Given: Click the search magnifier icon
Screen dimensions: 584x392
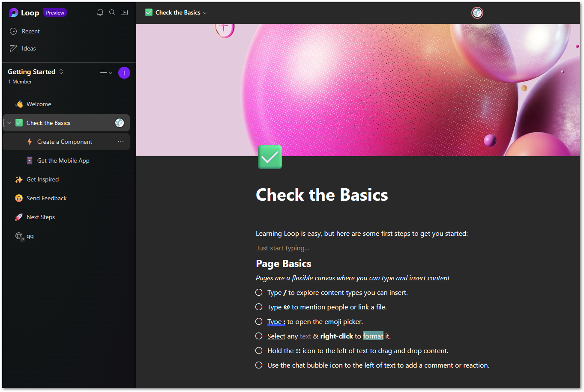Looking at the screenshot, I should tap(112, 12).
